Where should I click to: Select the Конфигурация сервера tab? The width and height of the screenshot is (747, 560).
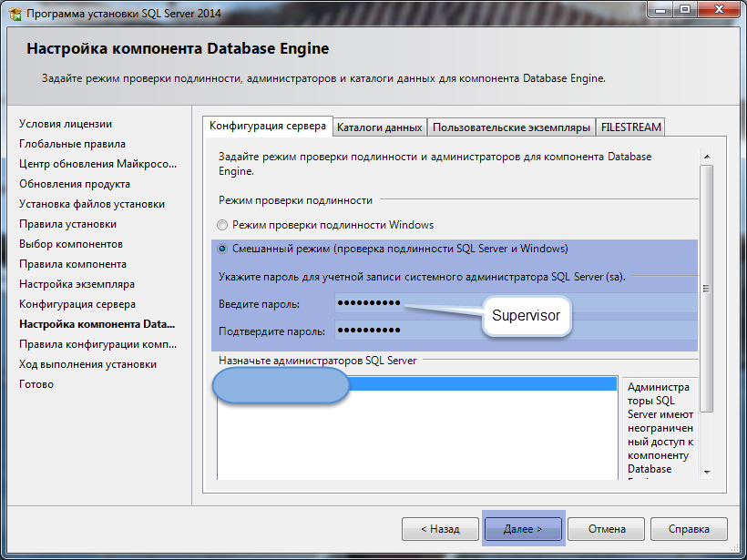[268, 127]
